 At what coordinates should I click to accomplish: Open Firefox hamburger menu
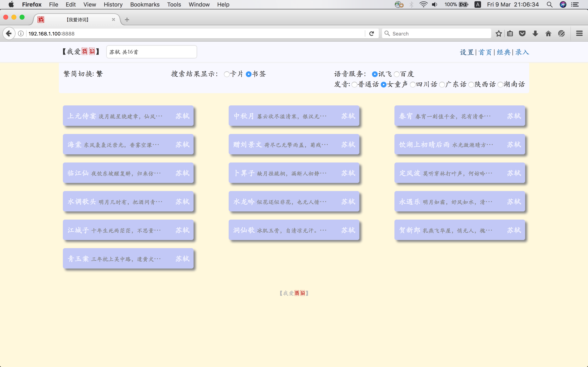click(579, 33)
